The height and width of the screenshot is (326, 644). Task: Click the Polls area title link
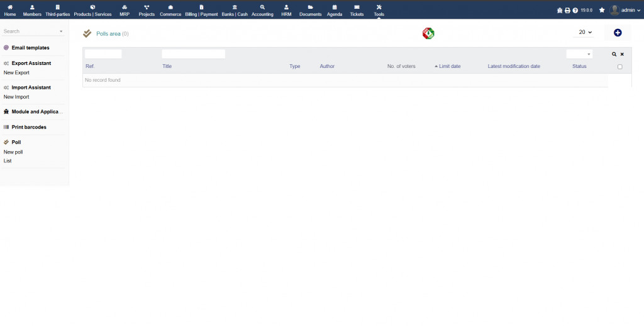pos(108,34)
